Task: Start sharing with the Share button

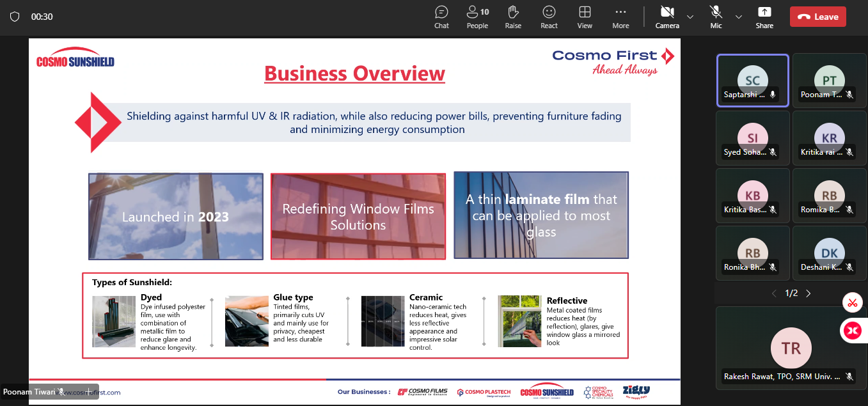Action: point(764,17)
